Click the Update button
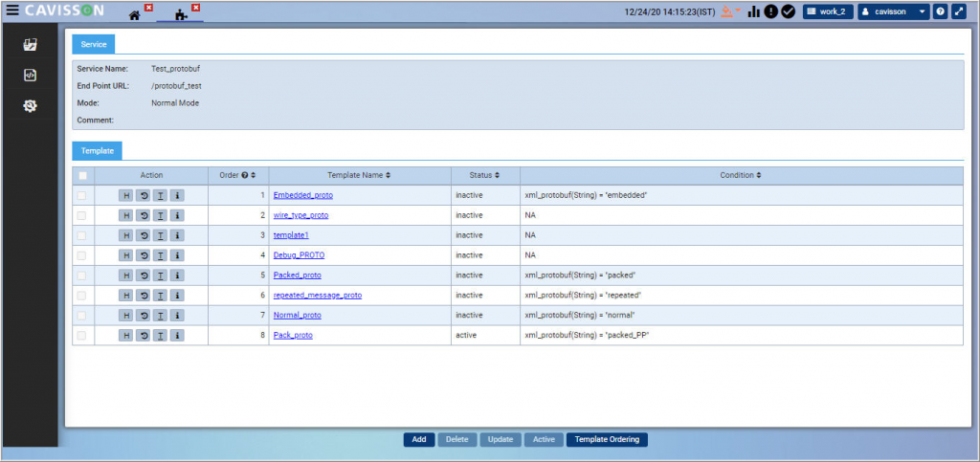 [501, 440]
